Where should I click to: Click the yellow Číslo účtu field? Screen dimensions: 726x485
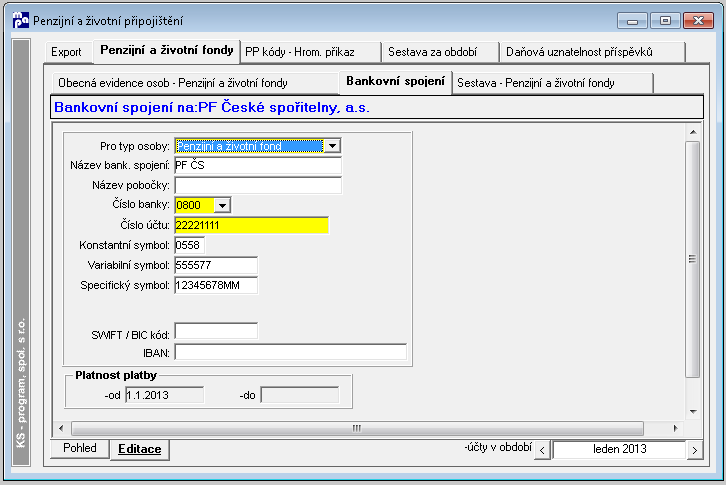point(251,225)
